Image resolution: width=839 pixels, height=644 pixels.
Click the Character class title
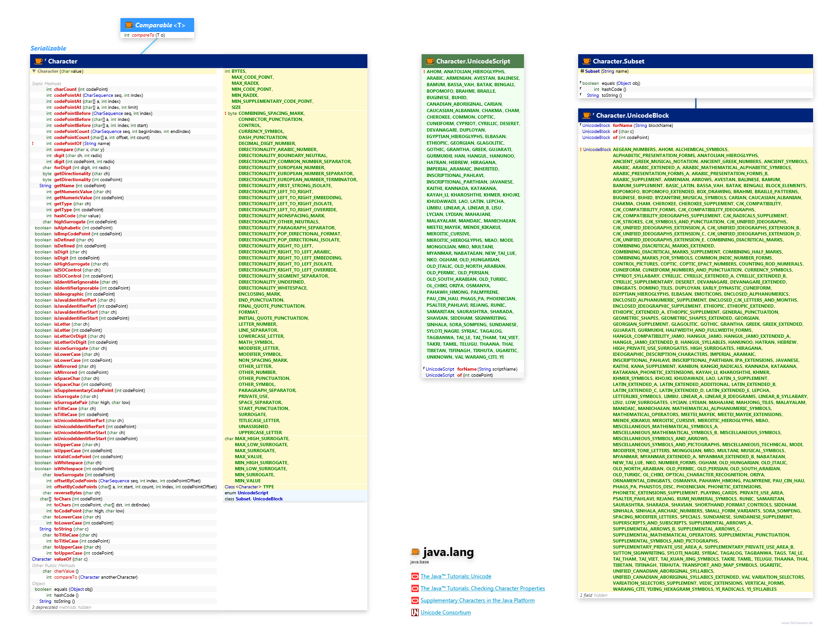pos(63,61)
